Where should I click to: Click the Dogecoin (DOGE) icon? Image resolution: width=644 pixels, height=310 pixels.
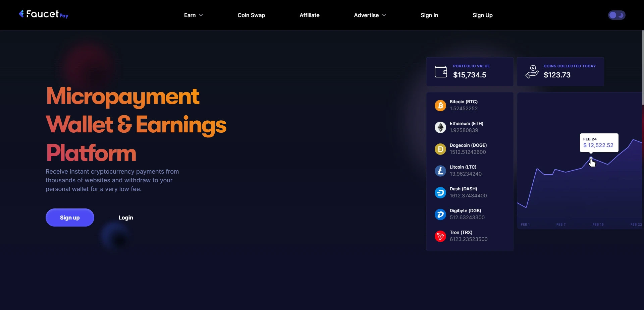click(x=440, y=149)
